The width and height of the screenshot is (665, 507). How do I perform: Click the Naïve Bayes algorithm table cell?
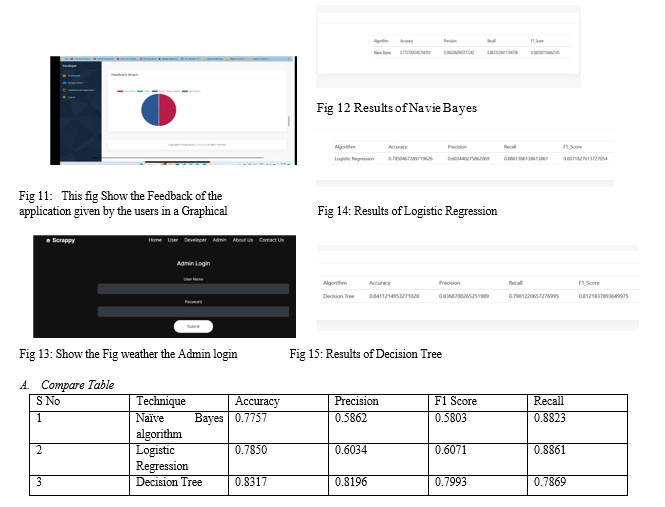tap(179, 426)
